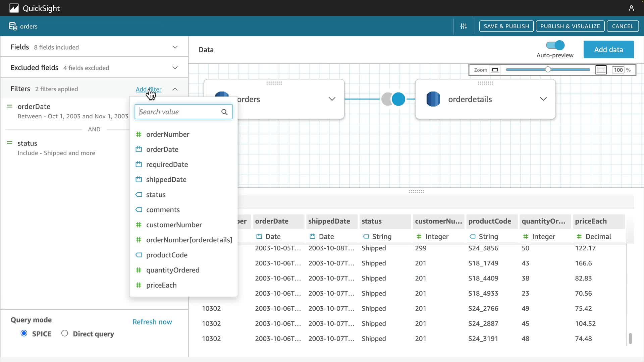Image resolution: width=644 pixels, height=362 pixels.
Task: Click the orderdetails table database icon
Action: click(433, 99)
